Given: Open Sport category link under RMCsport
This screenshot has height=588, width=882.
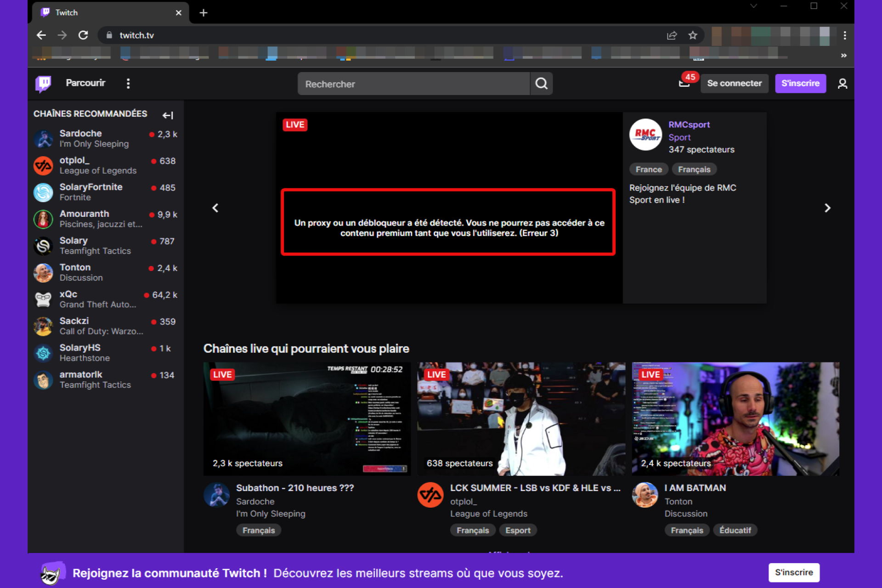Looking at the screenshot, I should click(x=679, y=137).
